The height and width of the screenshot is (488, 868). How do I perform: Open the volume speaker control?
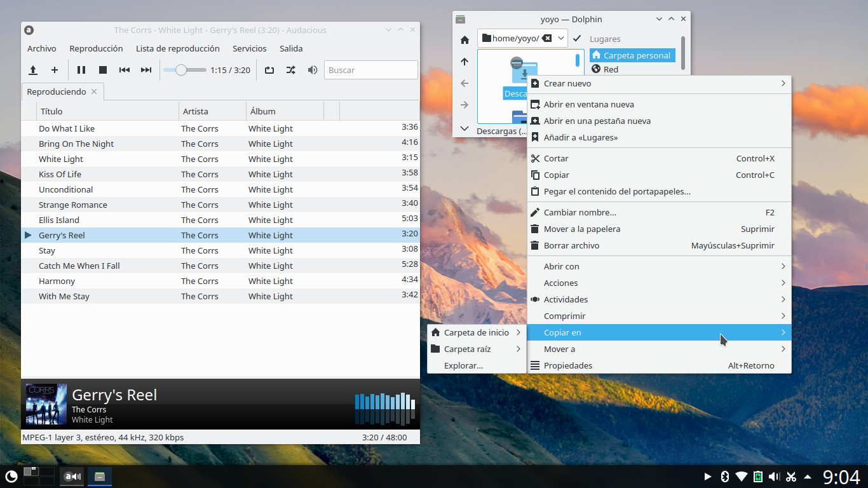[312, 70]
